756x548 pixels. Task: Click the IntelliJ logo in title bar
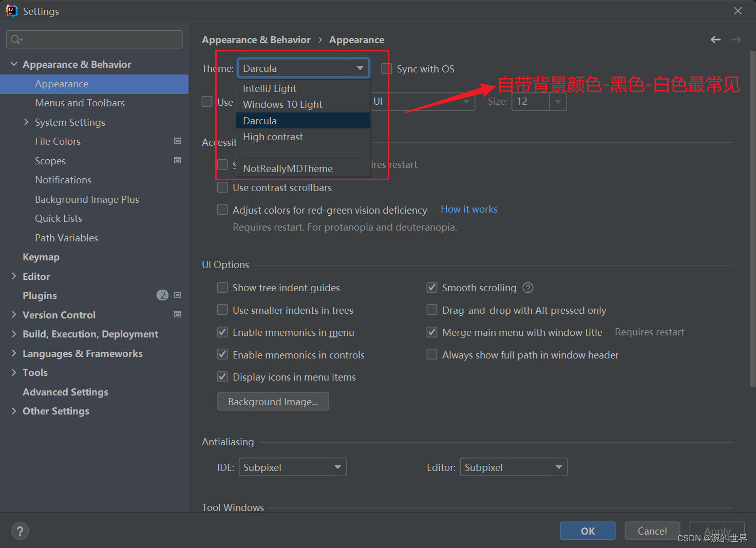coord(11,11)
